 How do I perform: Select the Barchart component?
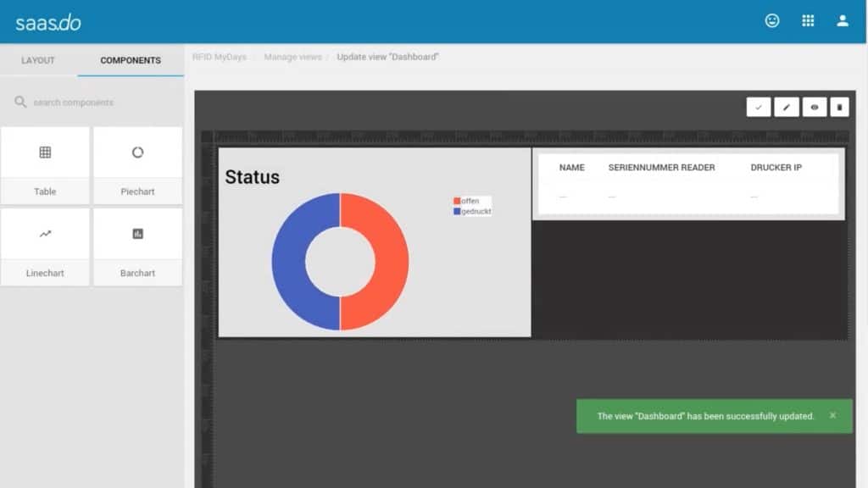(137, 247)
